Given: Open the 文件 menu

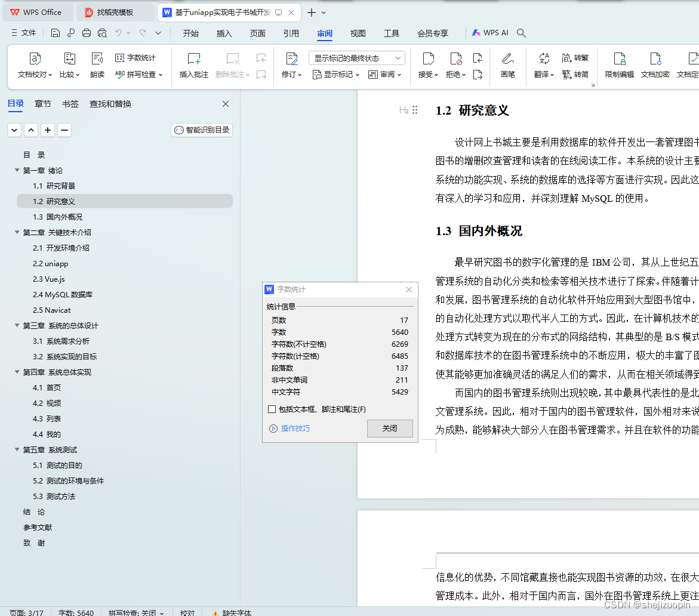Looking at the screenshot, I should pyautogui.click(x=24, y=33).
